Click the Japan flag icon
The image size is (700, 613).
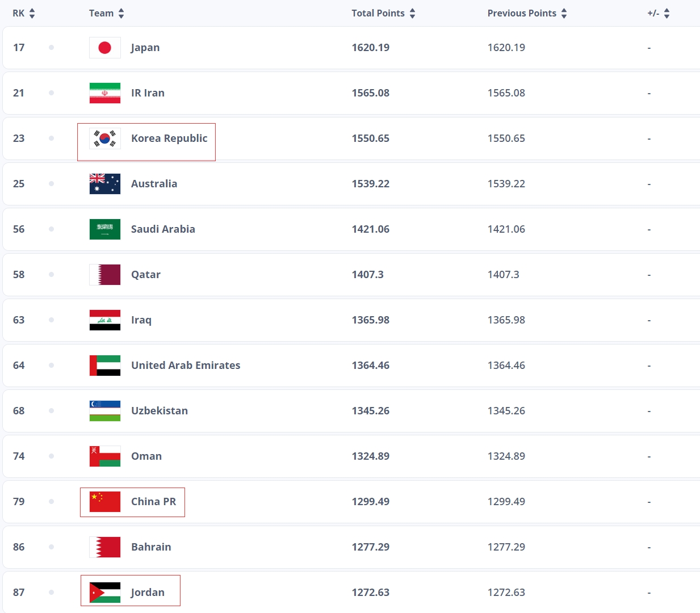pyautogui.click(x=105, y=48)
